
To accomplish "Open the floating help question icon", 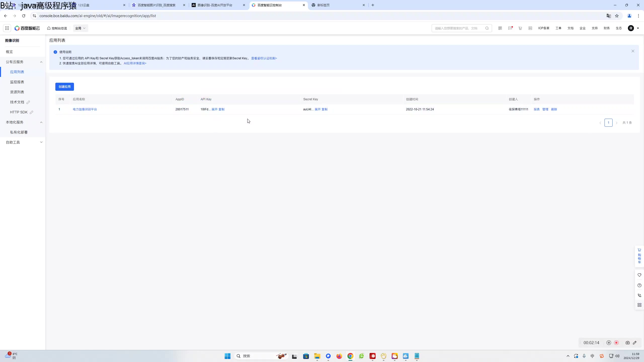I will point(639,285).
